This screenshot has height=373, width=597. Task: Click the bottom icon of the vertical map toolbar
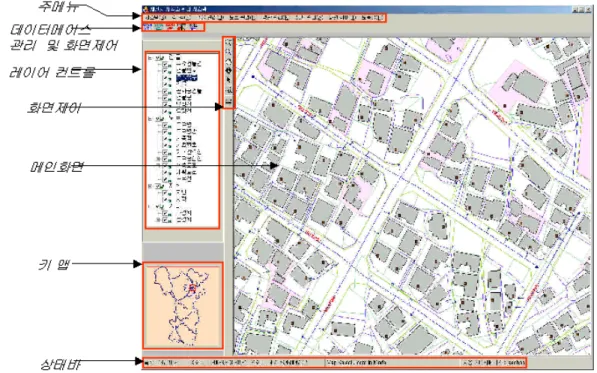tap(229, 102)
